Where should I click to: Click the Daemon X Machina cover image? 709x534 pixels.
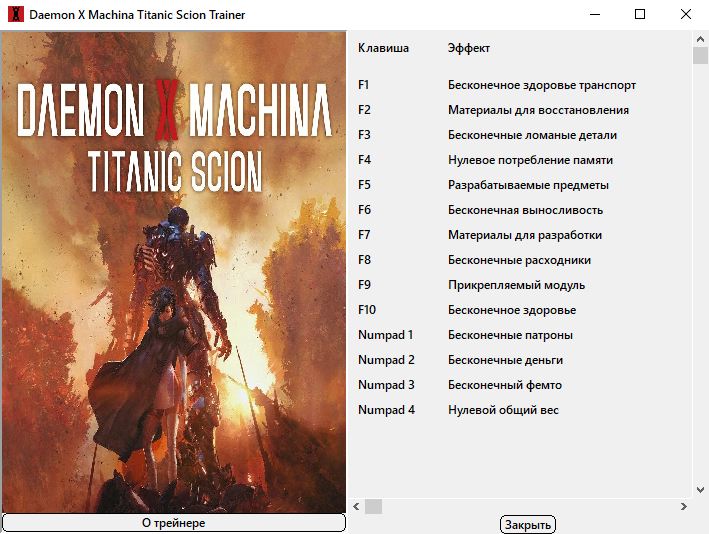pos(174,272)
